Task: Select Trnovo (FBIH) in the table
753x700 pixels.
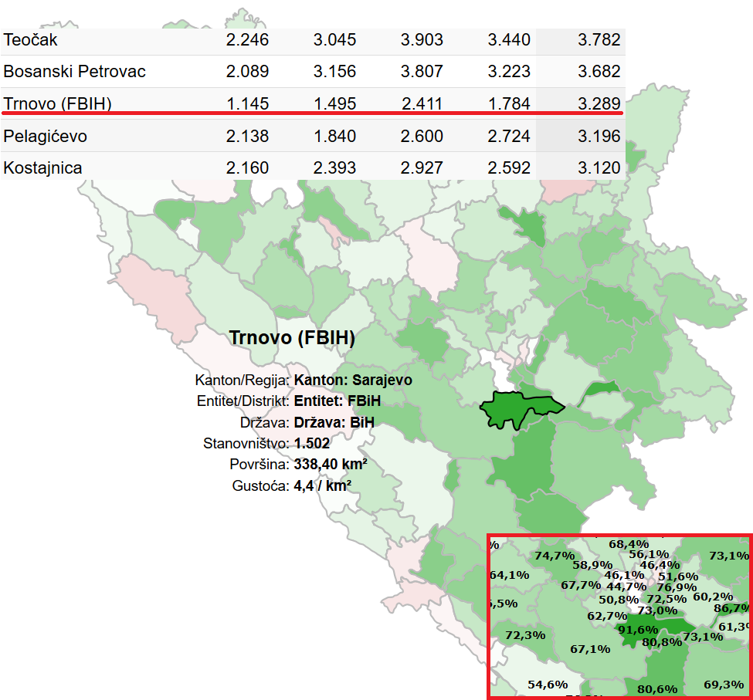Action: click(x=57, y=103)
